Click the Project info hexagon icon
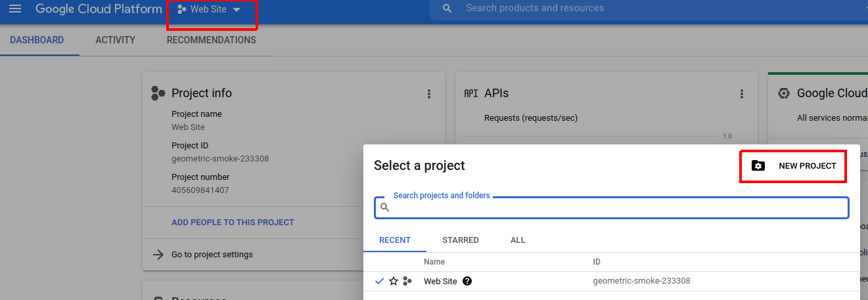This screenshot has height=300, width=868. (158, 93)
